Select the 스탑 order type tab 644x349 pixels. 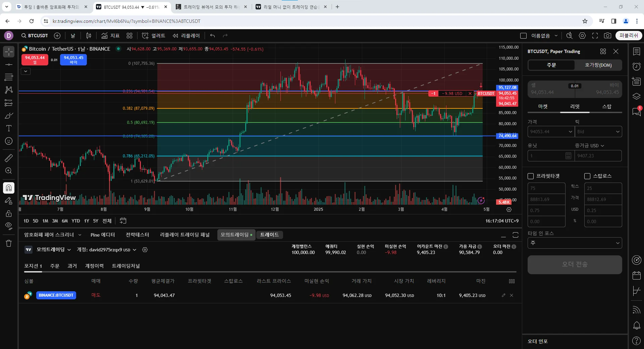607,107
